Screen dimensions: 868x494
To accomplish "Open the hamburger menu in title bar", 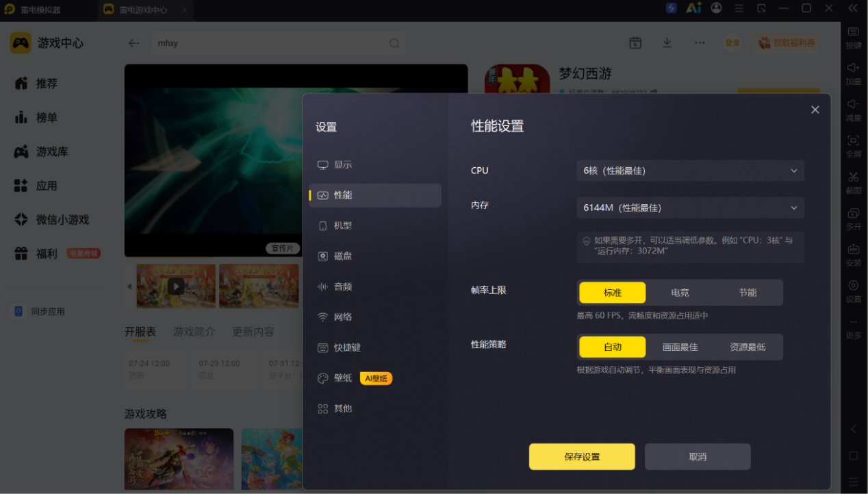I will pyautogui.click(x=739, y=8).
